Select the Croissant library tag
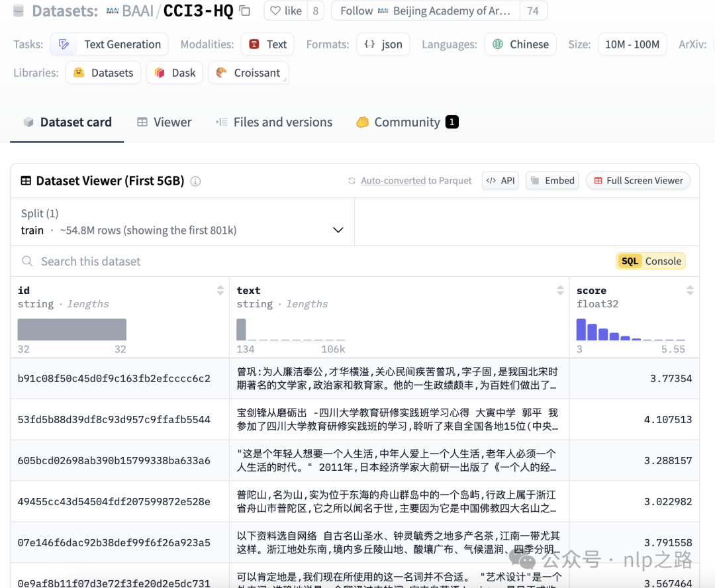Image resolution: width=715 pixels, height=588 pixels. tap(248, 73)
